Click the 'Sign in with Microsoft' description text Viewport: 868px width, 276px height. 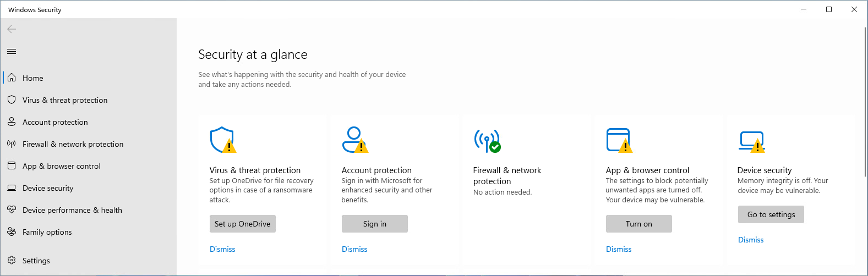(387, 190)
